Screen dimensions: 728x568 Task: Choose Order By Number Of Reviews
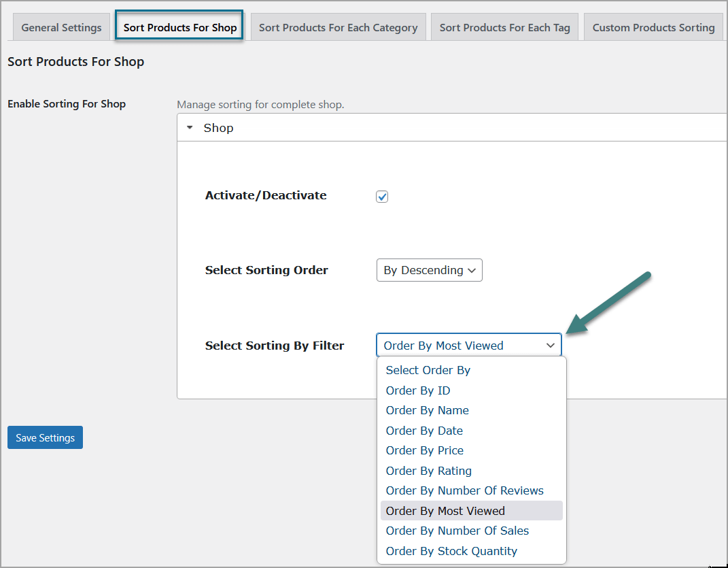(465, 490)
